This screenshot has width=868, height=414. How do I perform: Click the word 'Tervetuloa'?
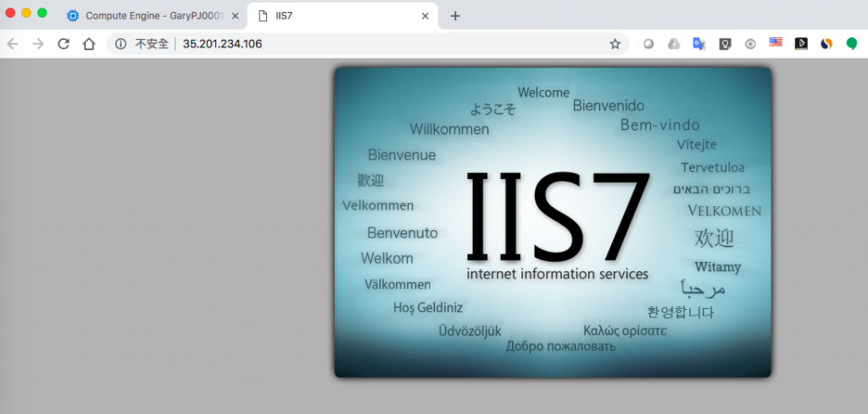click(712, 167)
